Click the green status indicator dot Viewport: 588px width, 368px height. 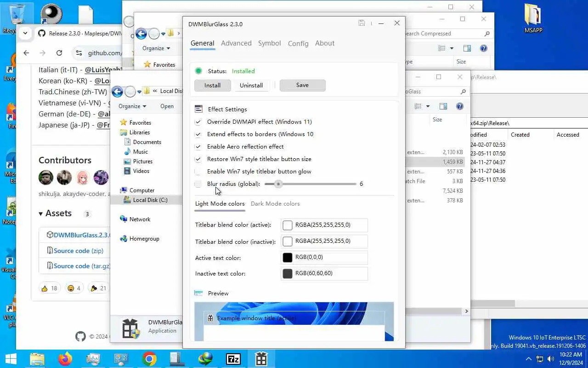[x=198, y=71]
